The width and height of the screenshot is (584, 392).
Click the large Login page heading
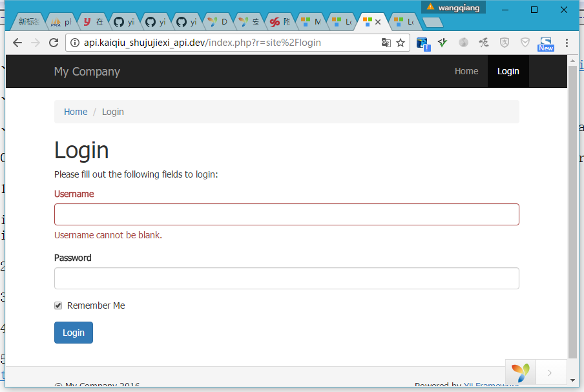point(81,150)
